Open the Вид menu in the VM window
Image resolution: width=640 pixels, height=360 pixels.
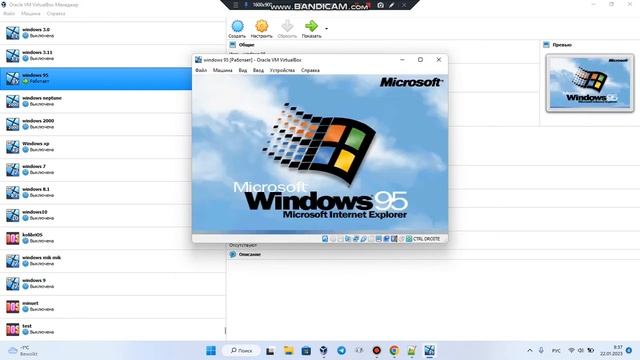point(243,70)
